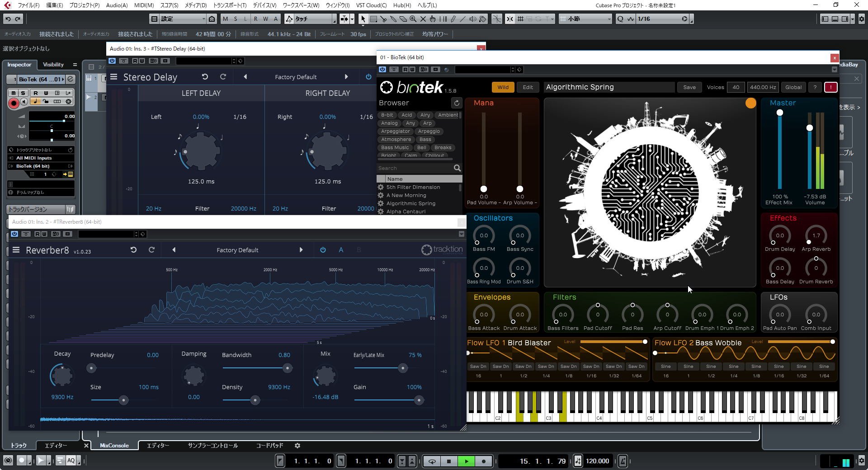Select the Zoom magnifier tool
This screenshot has height=470, width=868.
coord(413,19)
